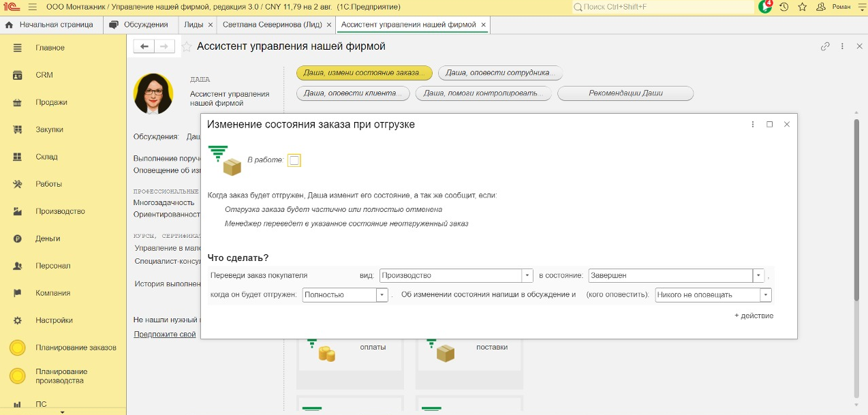Add another step with '+ действие'
The image size is (868, 415).
click(754, 316)
